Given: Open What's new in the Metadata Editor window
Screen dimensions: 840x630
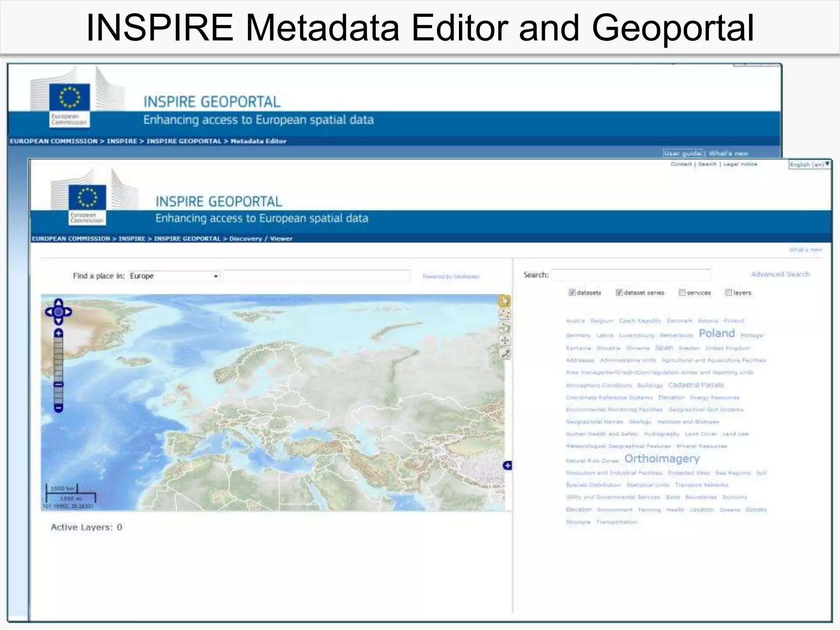Looking at the screenshot, I should (728, 153).
